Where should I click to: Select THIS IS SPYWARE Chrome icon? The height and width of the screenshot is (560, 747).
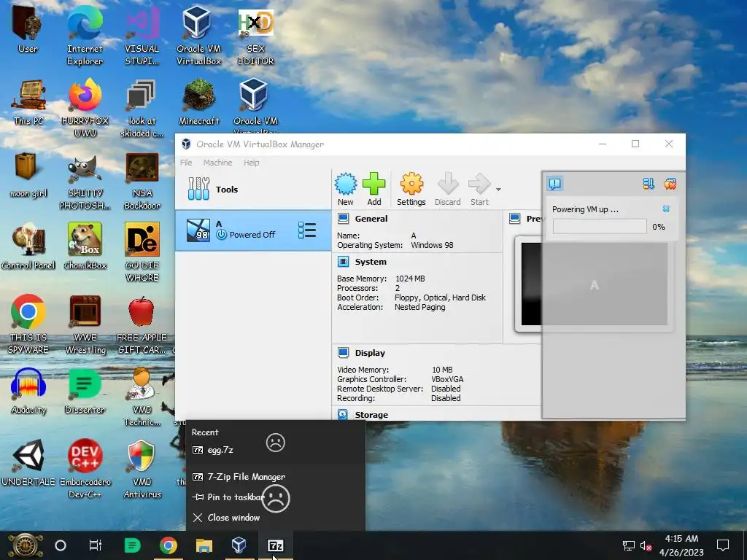[x=28, y=324]
